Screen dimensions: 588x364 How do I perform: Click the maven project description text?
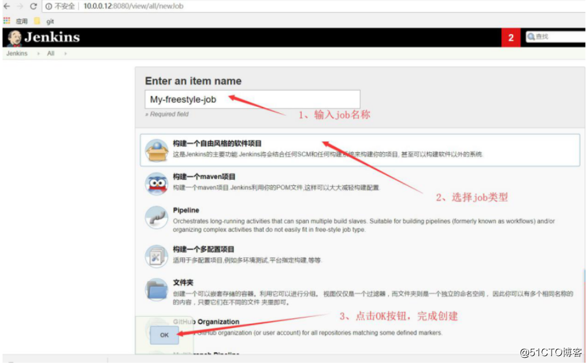[276, 187]
